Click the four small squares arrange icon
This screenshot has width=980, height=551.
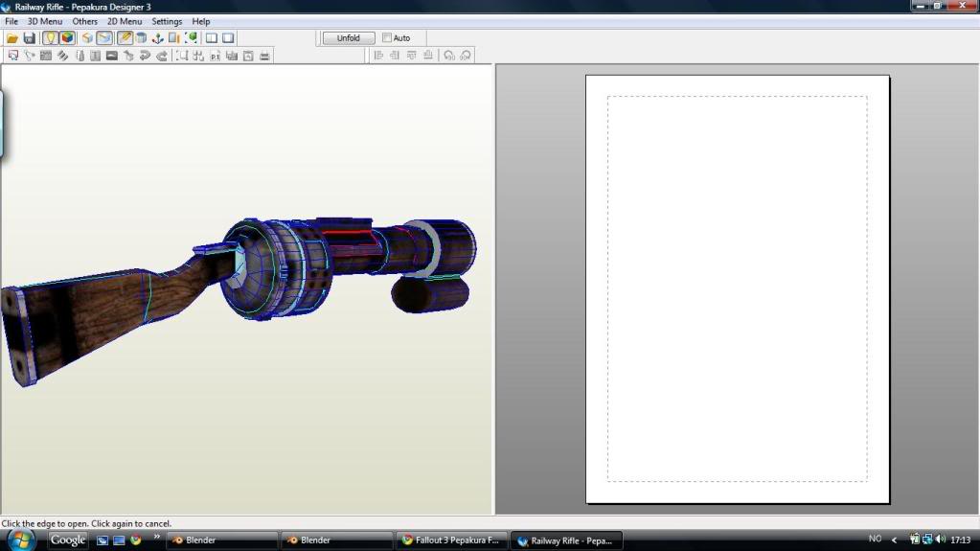[198, 56]
